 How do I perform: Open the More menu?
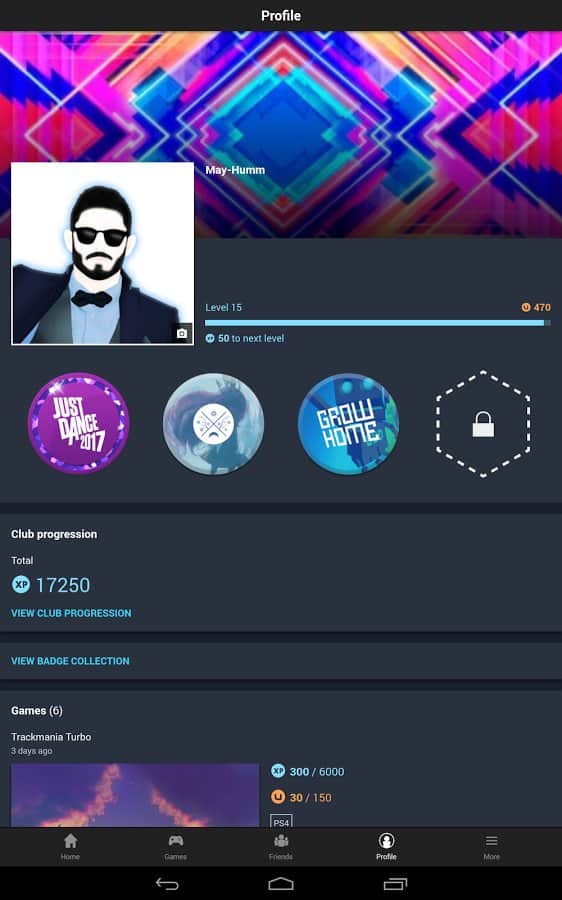coord(491,847)
